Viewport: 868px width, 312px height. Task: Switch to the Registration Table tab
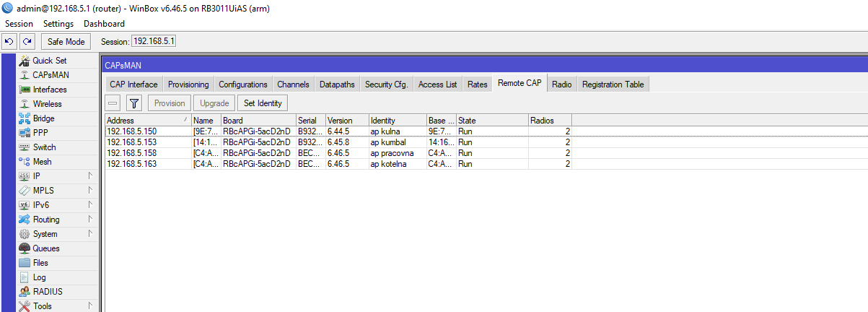(613, 84)
